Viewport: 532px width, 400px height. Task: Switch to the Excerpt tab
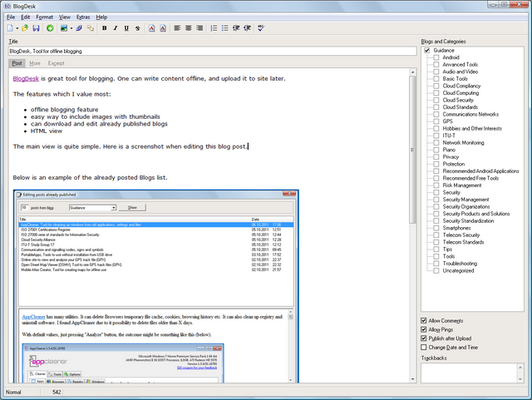[x=56, y=63]
